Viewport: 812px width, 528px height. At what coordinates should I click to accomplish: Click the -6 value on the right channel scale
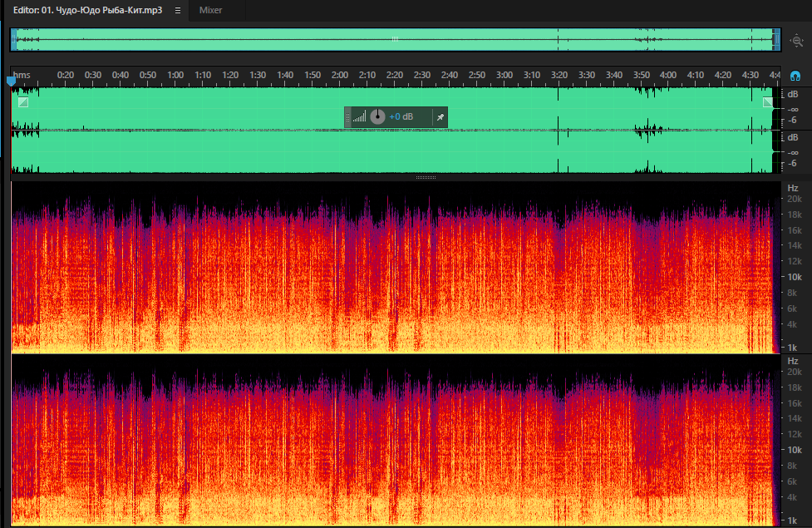[x=792, y=163]
